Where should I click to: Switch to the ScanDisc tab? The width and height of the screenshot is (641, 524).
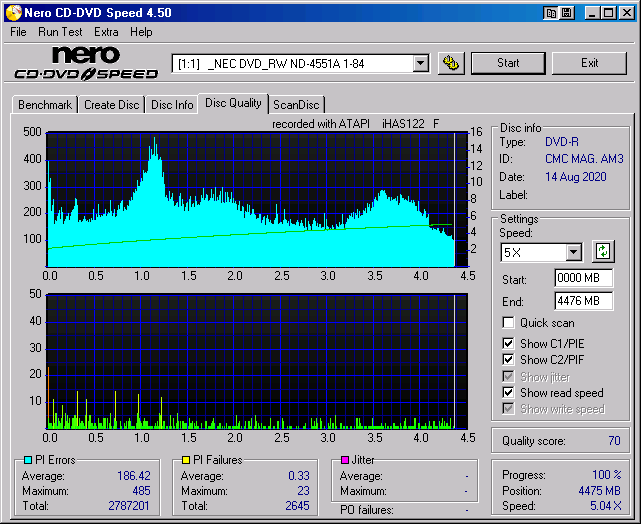(297, 105)
